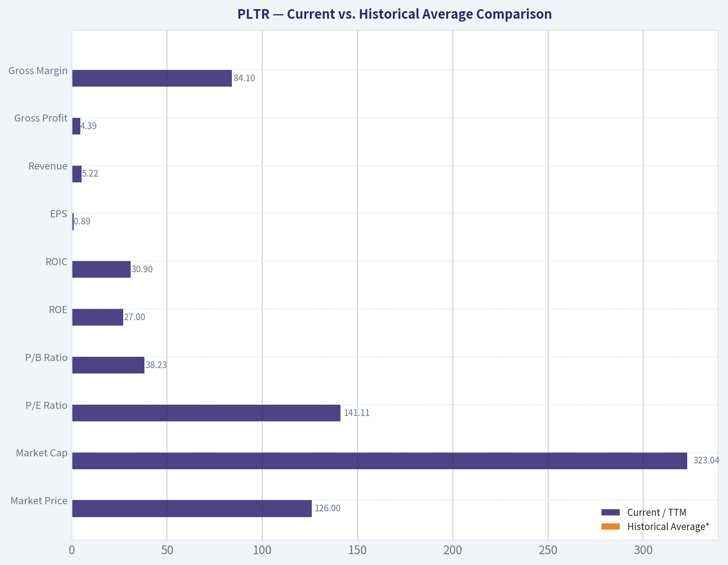728x565 pixels.
Task: Click the value label 4.39
Action: tap(89, 126)
